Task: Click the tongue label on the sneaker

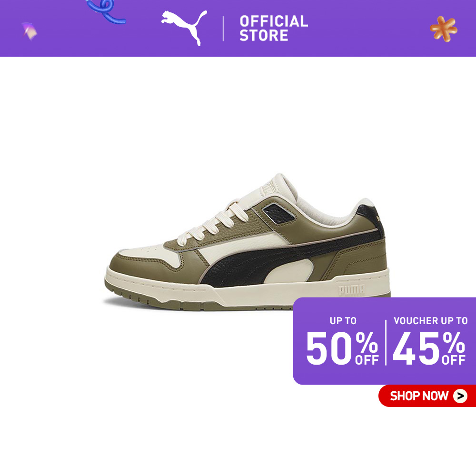Action: [268, 188]
